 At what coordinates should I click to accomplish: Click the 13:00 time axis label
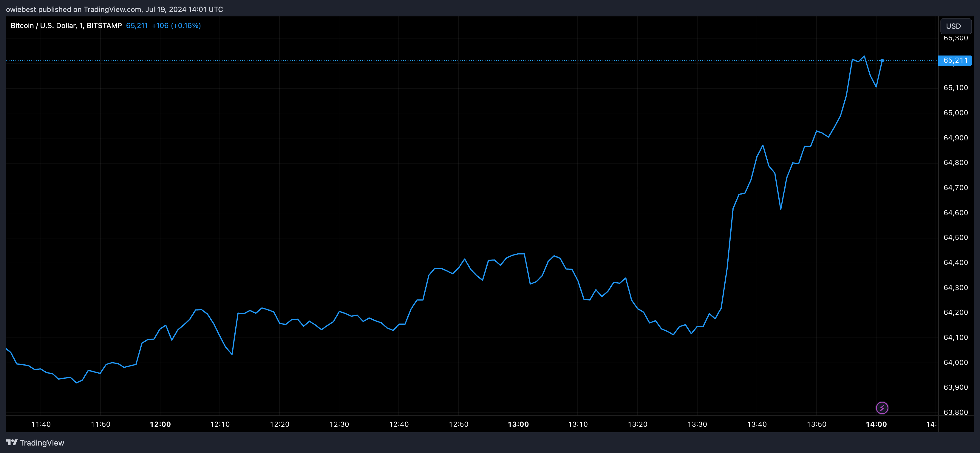[518, 424]
